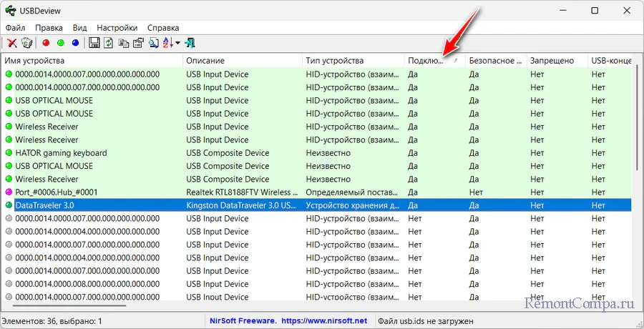Open the Properties toolbar icon
The height and width of the screenshot is (329, 644).
click(137, 43)
